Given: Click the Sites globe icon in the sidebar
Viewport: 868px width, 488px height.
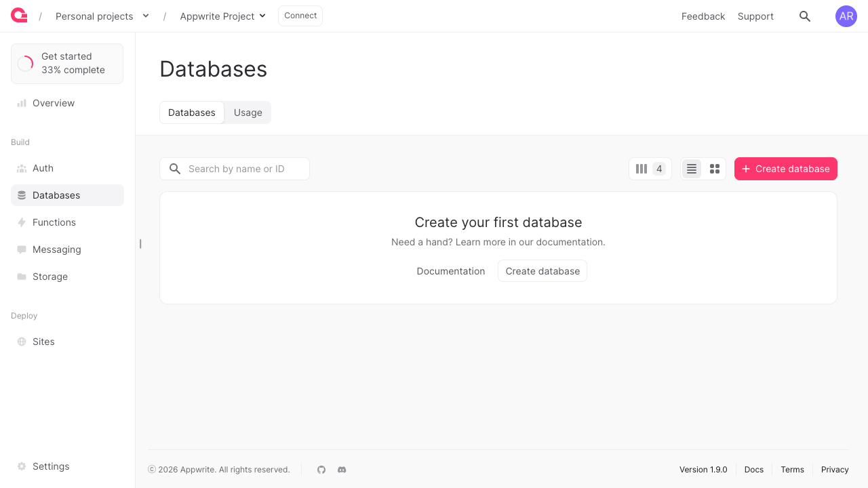Looking at the screenshot, I should pos(22,342).
